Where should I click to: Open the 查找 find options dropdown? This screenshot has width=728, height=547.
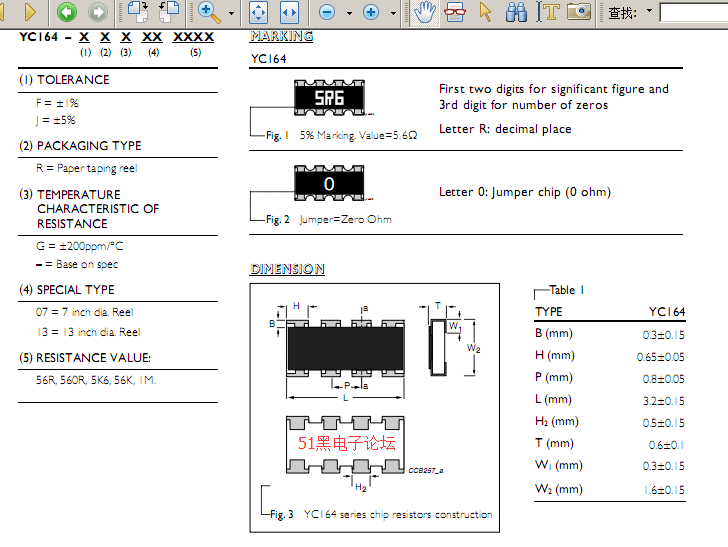point(650,11)
